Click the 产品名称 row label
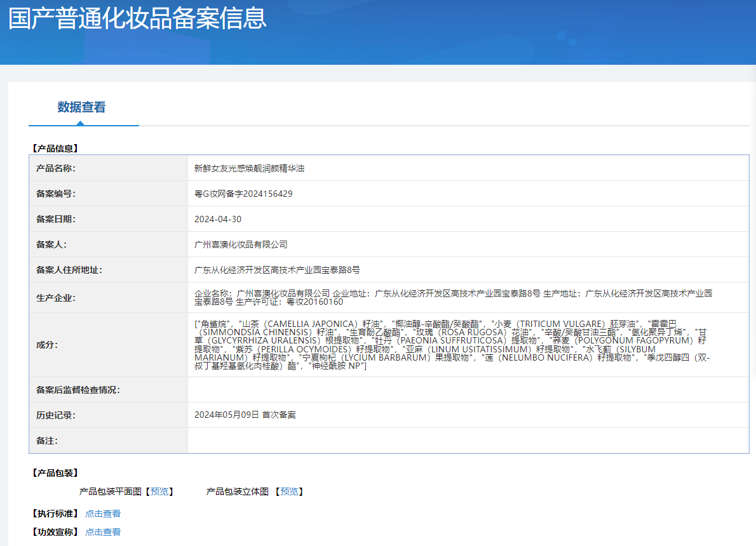756x546 pixels. [x=56, y=168]
